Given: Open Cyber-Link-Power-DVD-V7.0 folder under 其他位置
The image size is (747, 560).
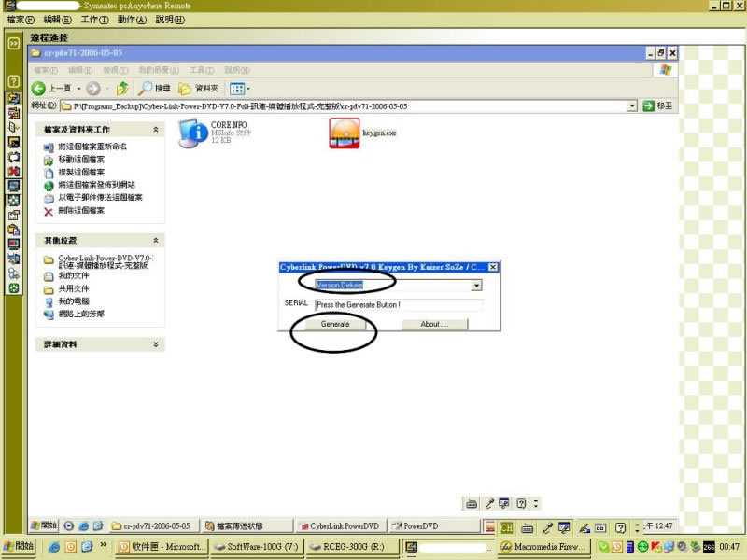Looking at the screenshot, I should pos(105,261).
